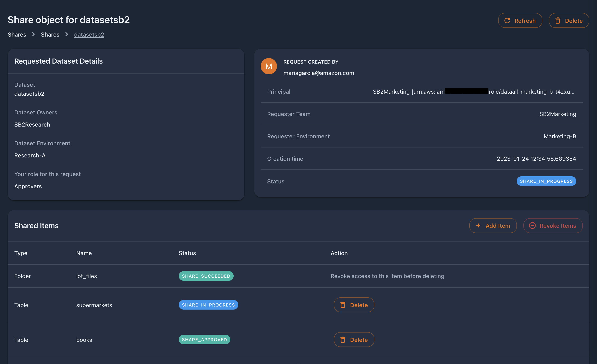The image size is (597, 364).
Task: Open the second Shares breadcrumb
Action: coord(50,35)
